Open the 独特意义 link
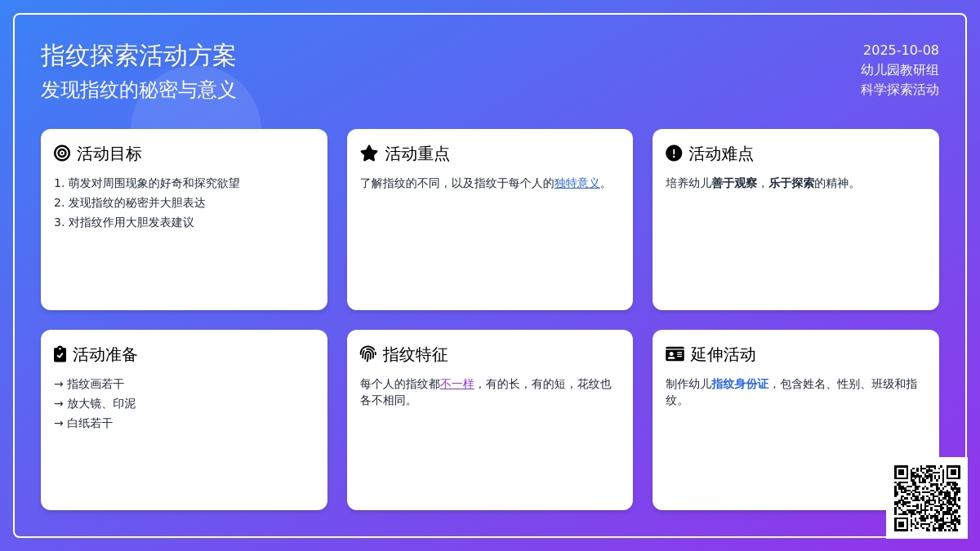The image size is (980, 551). click(577, 184)
